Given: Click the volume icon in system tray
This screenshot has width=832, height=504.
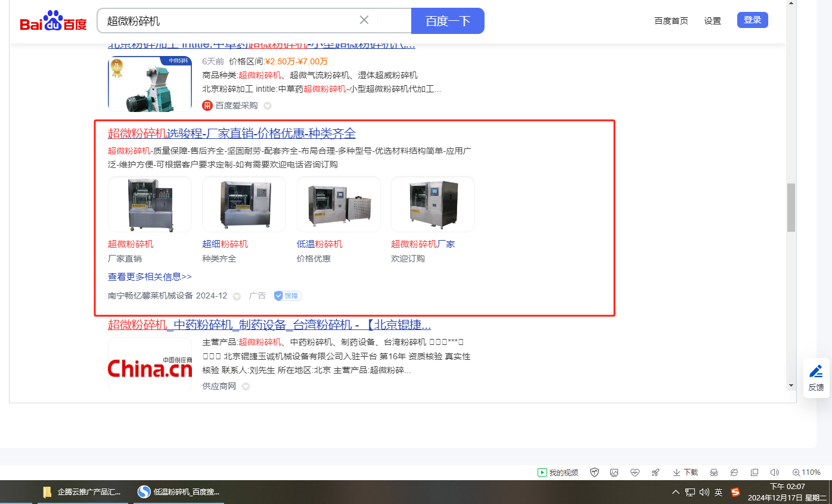Looking at the screenshot, I should [x=704, y=492].
